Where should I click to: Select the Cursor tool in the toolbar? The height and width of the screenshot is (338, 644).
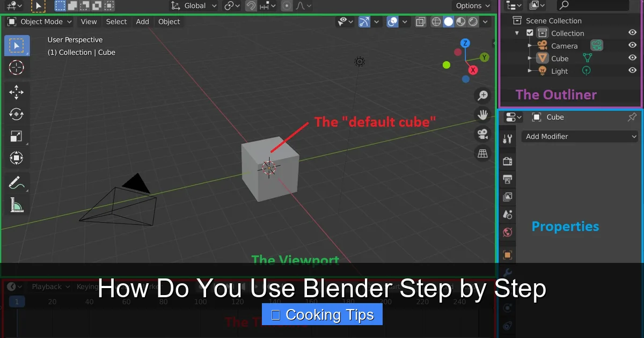(x=17, y=68)
